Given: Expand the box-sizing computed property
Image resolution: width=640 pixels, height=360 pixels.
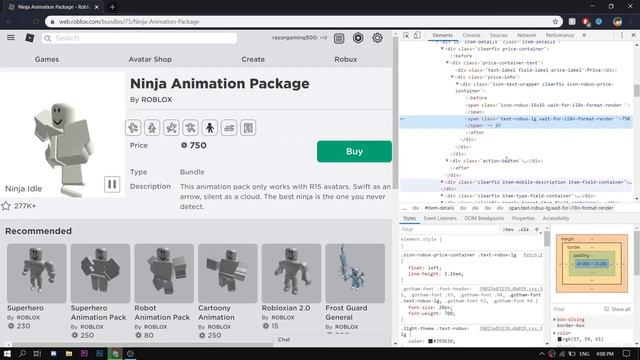Looking at the screenshot, I should [554, 320].
